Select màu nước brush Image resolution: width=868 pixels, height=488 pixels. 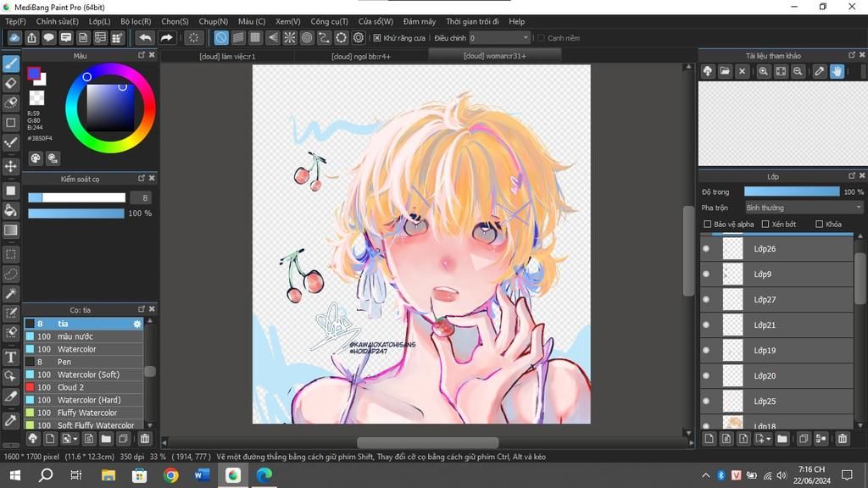click(84, 336)
